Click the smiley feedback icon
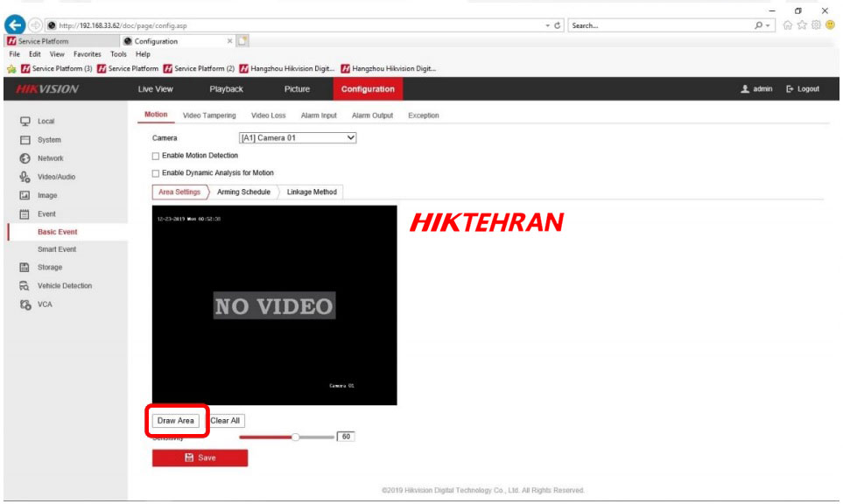Image resolution: width=843 pixels, height=504 pixels. pos(830,25)
